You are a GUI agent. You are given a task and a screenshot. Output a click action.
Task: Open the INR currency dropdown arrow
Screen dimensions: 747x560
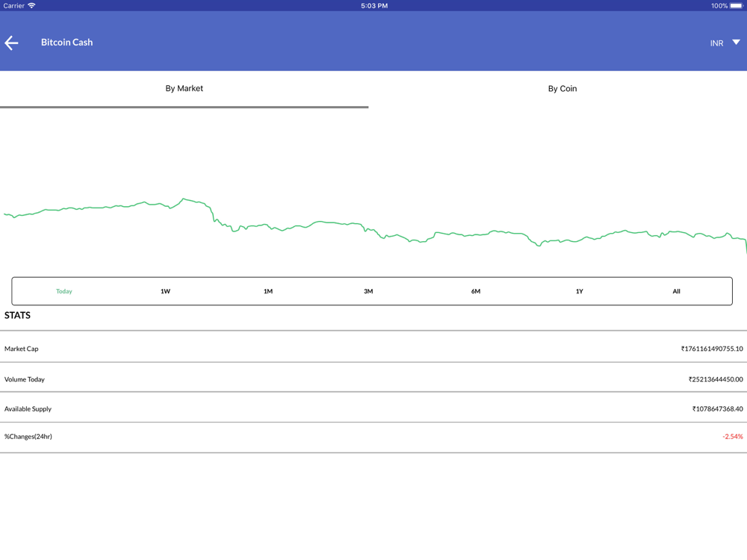[736, 43]
